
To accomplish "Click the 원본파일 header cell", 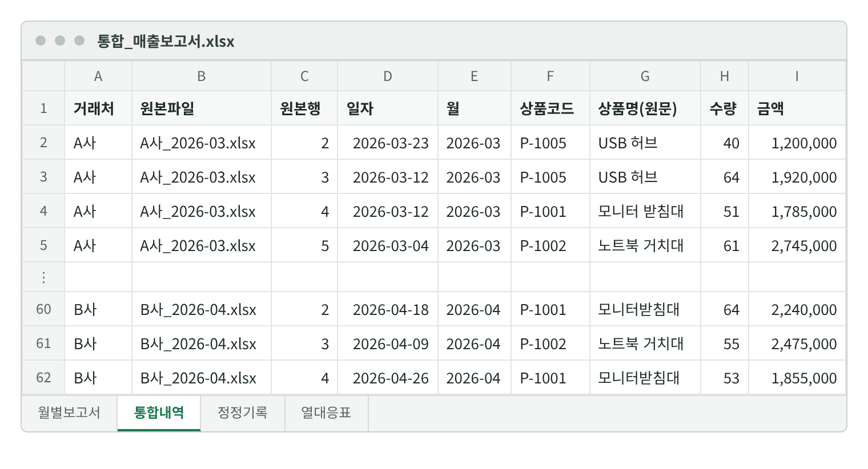I will click(202, 108).
